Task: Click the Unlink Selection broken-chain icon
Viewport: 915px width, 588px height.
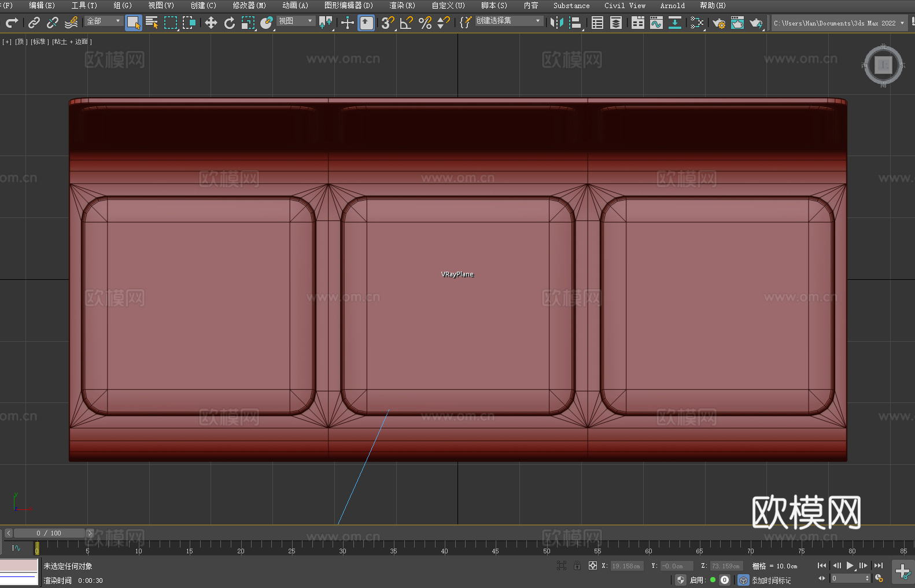Action: click(53, 23)
